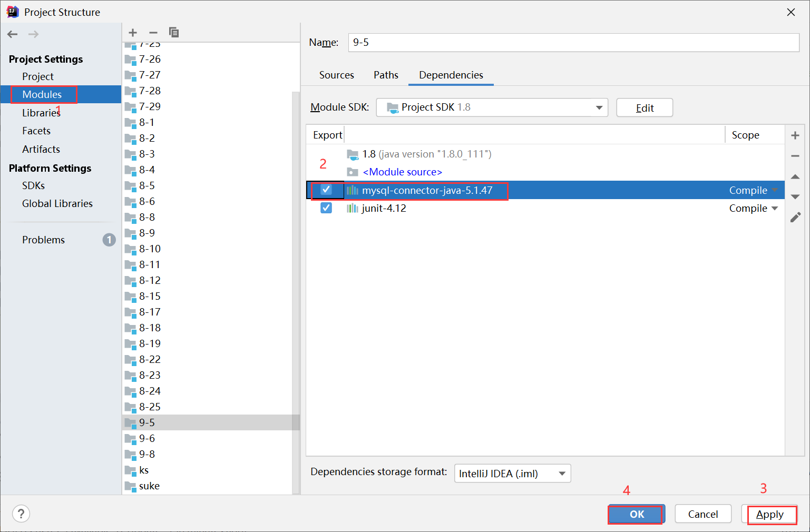Screen dimensions: 810x532
Task: Switch to the Paths tab
Action: pyautogui.click(x=386, y=75)
